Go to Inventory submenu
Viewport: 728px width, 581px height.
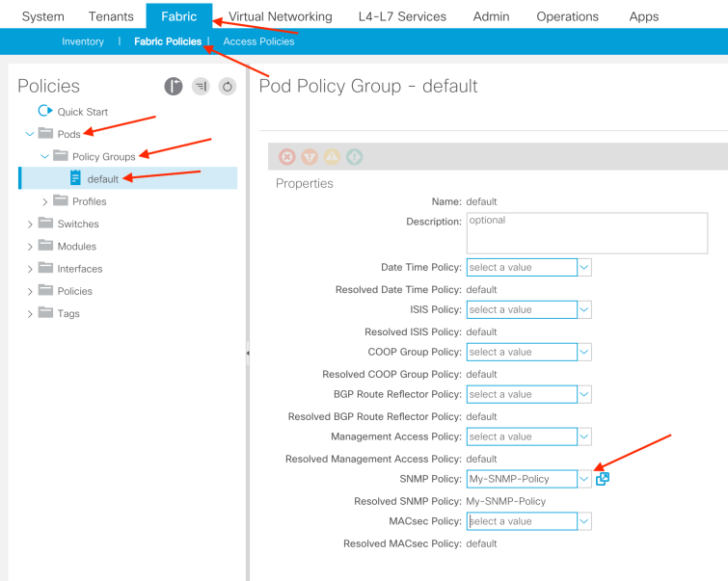(x=83, y=41)
